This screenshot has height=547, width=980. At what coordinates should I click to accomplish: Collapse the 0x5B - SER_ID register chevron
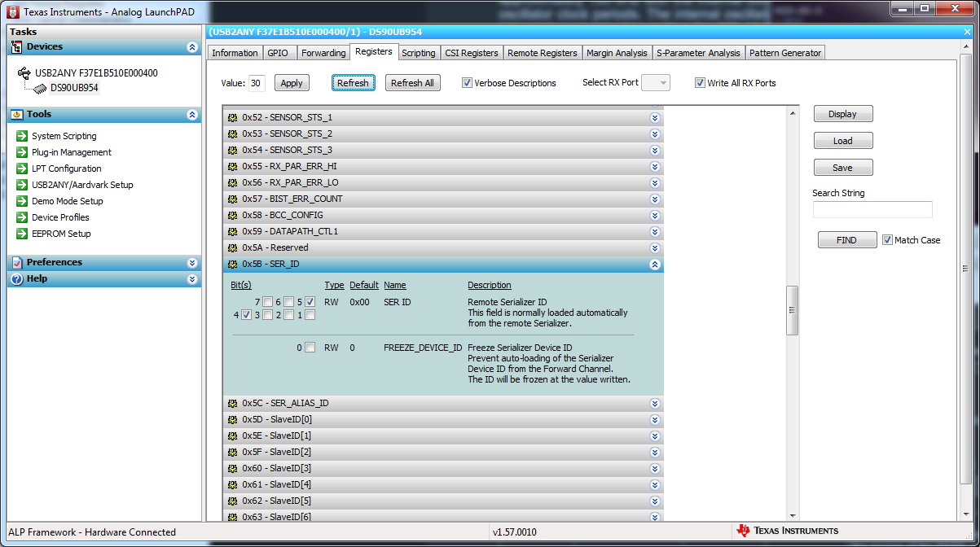654,264
